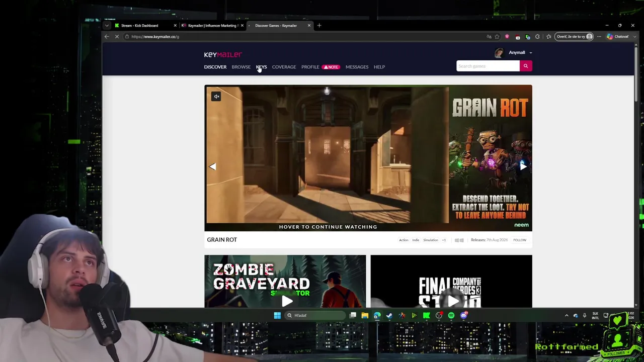644x362 pixels.
Task: Go to the Browse section
Action: [241, 67]
